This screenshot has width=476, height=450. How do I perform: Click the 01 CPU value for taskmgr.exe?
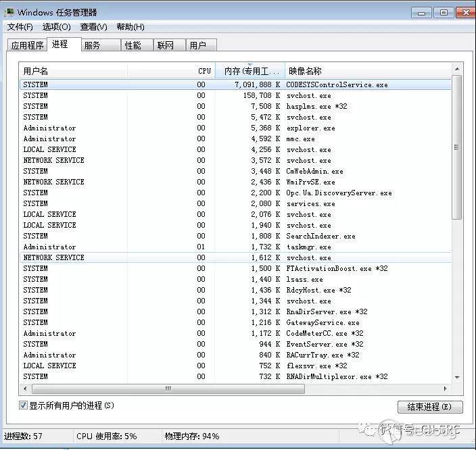(201, 247)
